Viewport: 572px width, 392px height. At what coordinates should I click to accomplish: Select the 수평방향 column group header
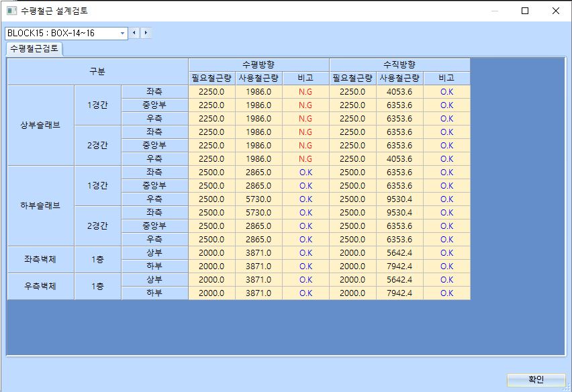(x=258, y=65)
